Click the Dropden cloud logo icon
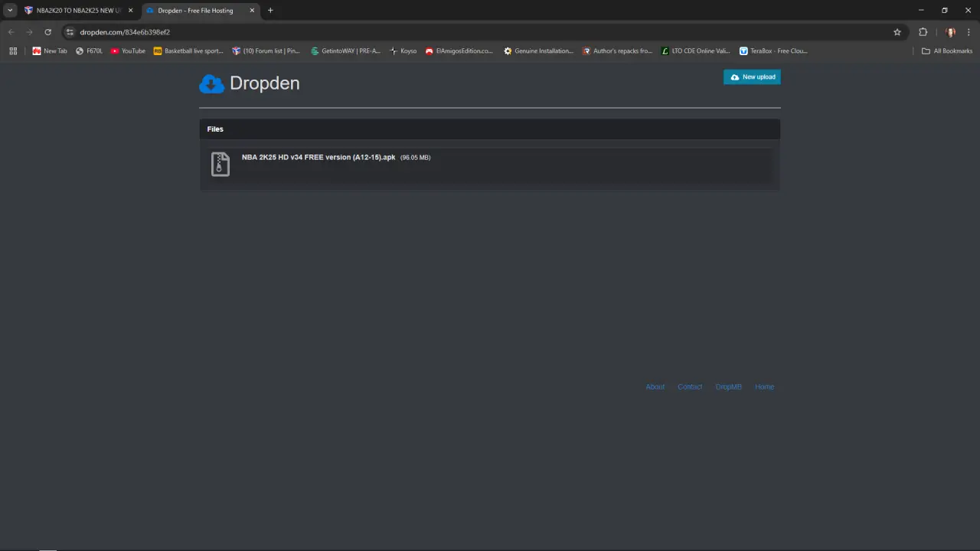Viewport: 980px width, 551px height. pyautogui.click(x=211, y=83)
